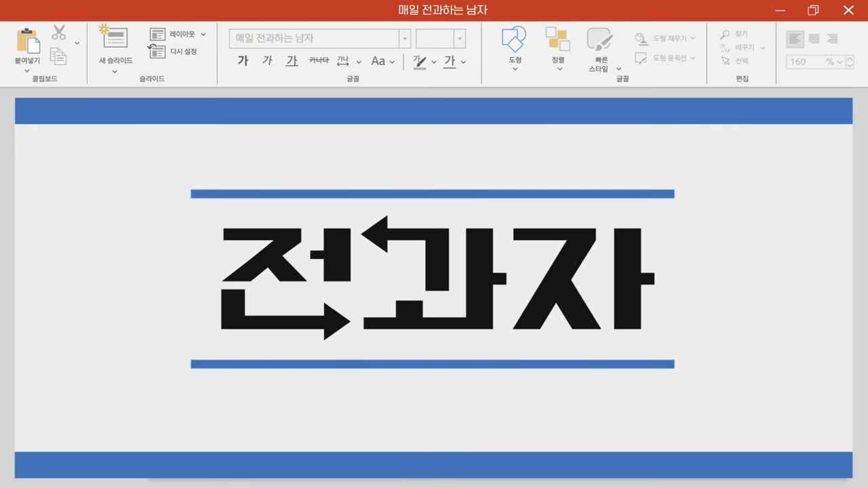The image size is (868, 488).
Task: Select the blue banner at slide bottom
Action: pyautogui.click(x=433, y=465)
